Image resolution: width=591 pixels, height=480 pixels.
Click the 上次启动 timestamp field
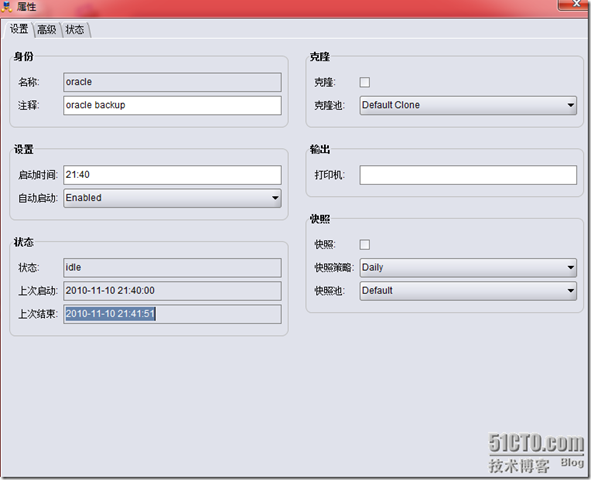(172, 291)
